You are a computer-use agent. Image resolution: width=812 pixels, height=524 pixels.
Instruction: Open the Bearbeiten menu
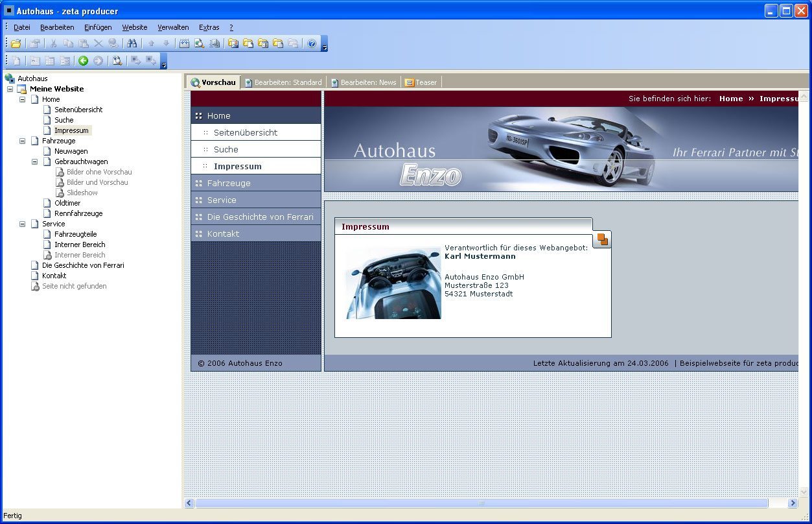57,27
